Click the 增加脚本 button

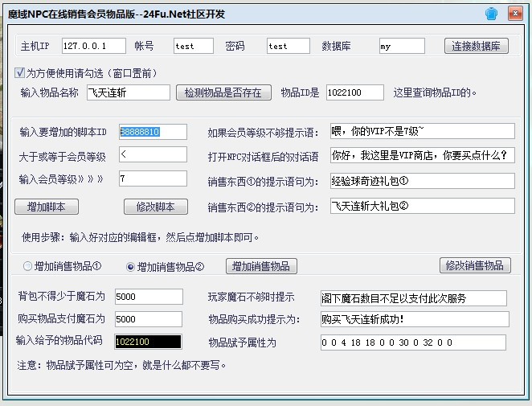52,207
